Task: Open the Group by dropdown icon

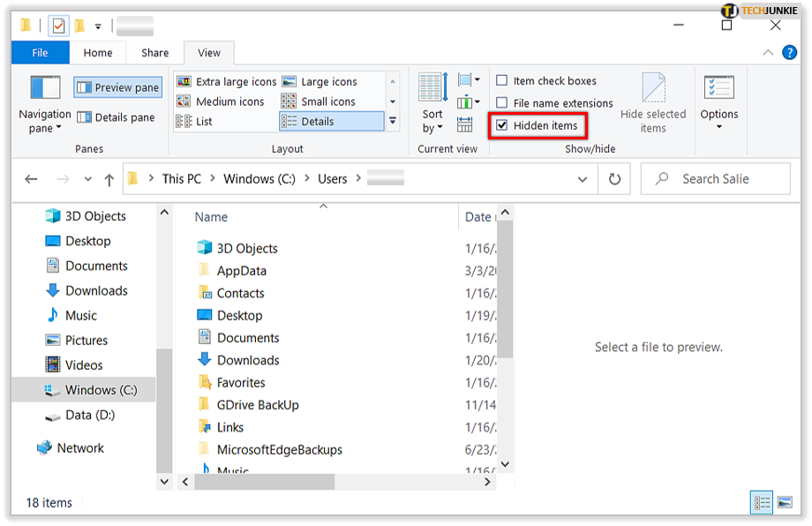Action: [x=469, y=79]
